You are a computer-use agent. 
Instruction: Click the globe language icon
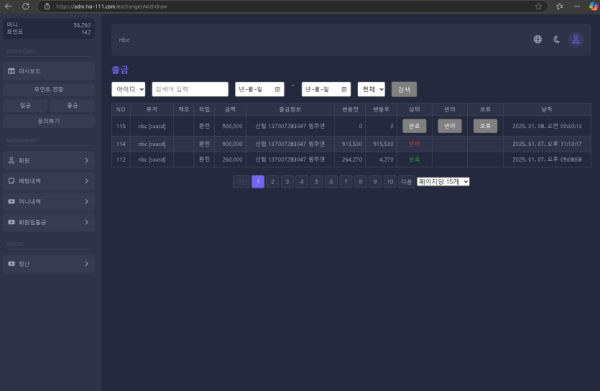click(x=538, y=39)
